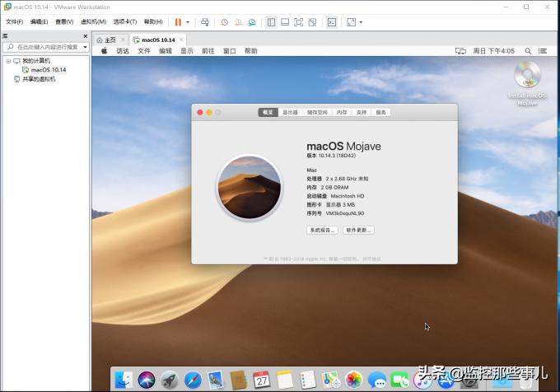Image resolution: width=560 pixels, height=392 pixels.
Task: Open the VMware 选项卡(T) menu
Action: click(x=125, y=21)
